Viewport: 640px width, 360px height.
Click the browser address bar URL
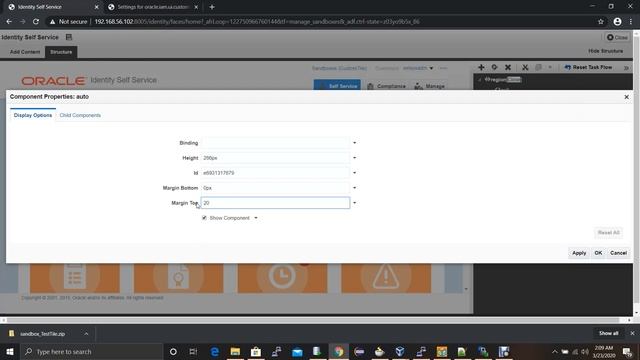pos(257,22)
